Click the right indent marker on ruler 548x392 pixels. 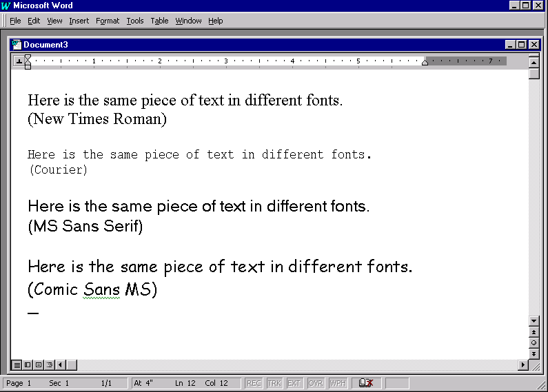click(425, 63)
